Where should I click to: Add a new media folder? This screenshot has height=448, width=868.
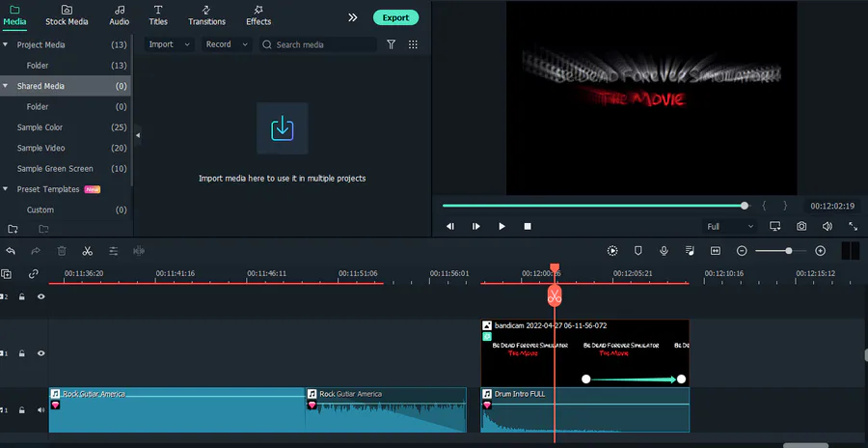click(13, 229)
